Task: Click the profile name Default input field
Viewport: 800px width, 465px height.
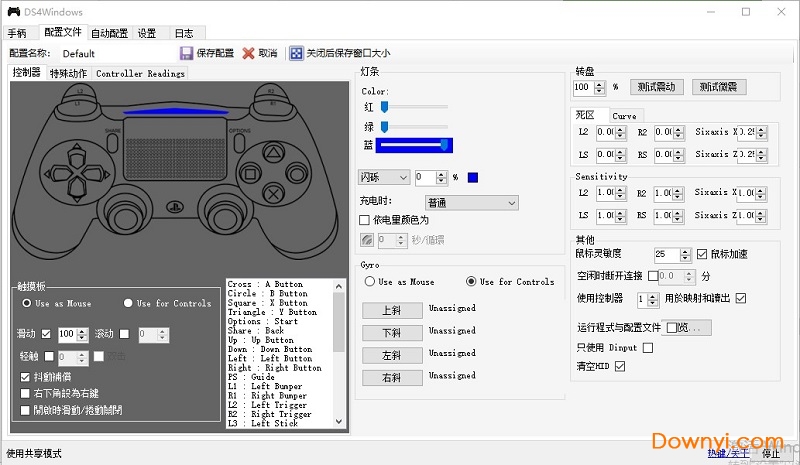Action: (x=117, y=54)
